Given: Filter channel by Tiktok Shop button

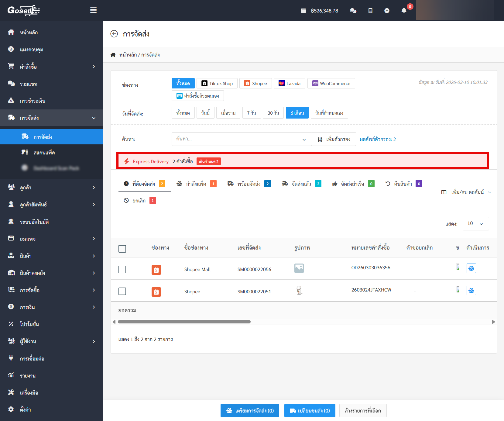Looking at the screenshot, I should (x=217, y=84).
